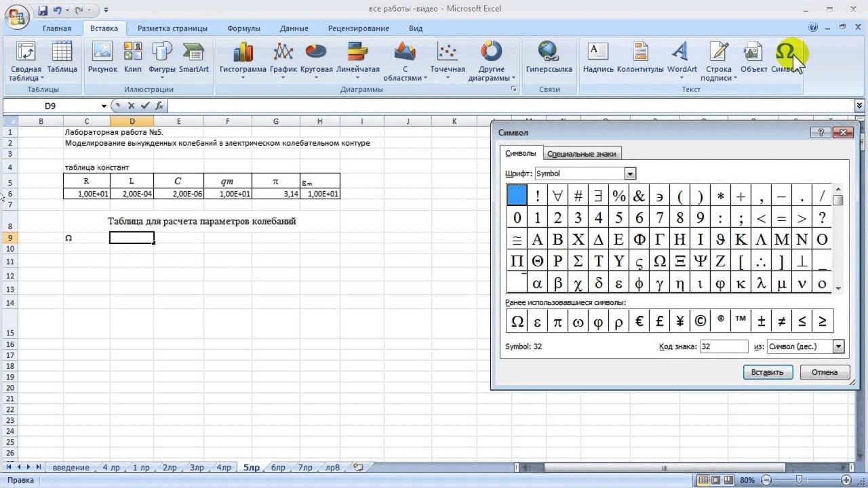
Task: Open the 'из' character set dropdown
Action: [x=838, y=346]
